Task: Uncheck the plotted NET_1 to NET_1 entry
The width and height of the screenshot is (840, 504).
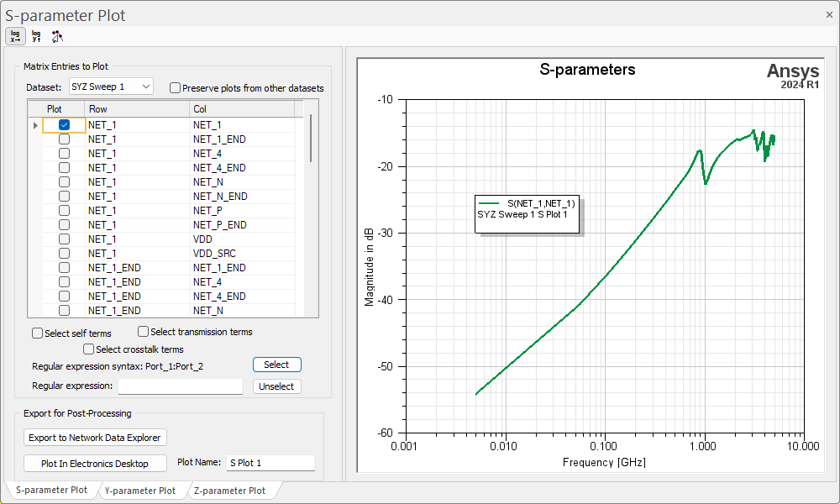Action: [x=64, y=124]
